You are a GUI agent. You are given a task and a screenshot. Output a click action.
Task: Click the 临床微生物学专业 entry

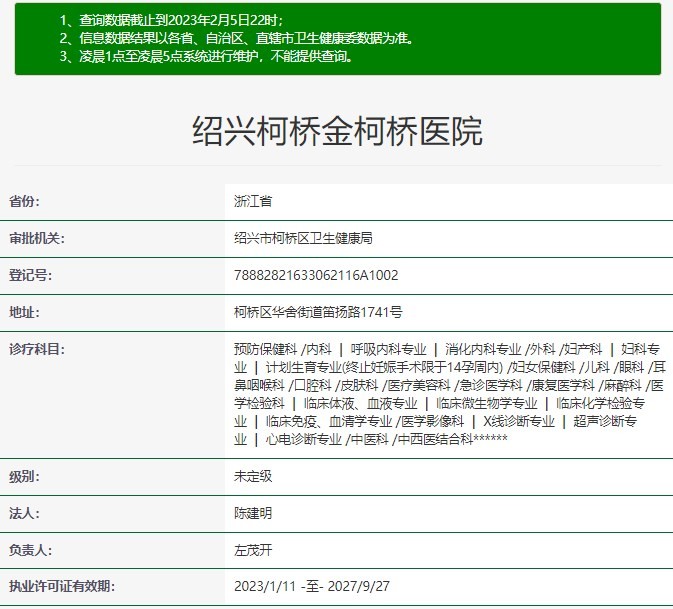(x=487, y=403)
